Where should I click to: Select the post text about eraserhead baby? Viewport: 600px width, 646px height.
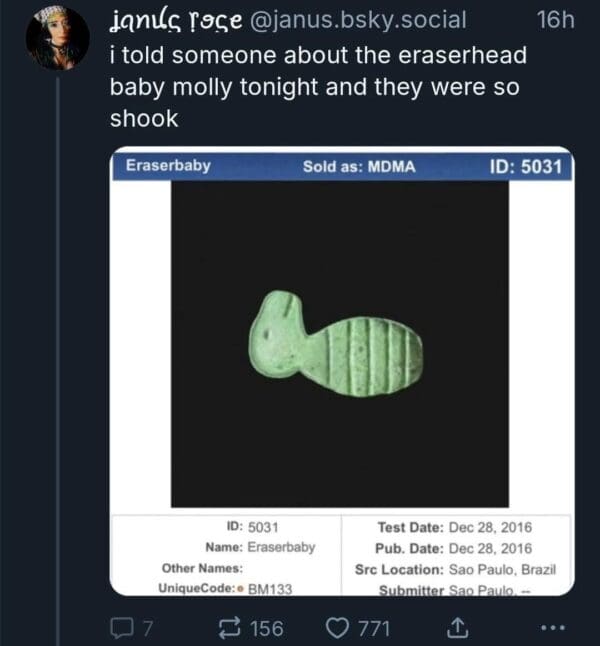pyautogui.click(x=318, y=85)
